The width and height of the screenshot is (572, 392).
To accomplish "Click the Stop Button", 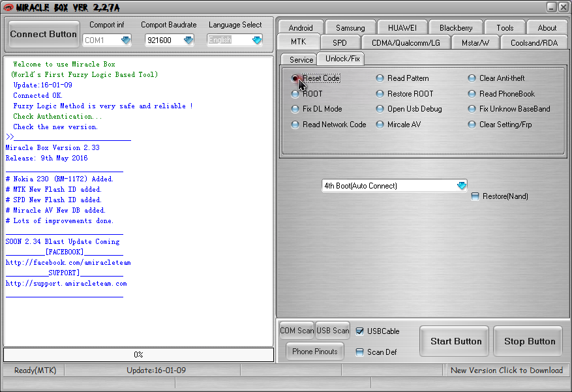I will click(528, 341).
